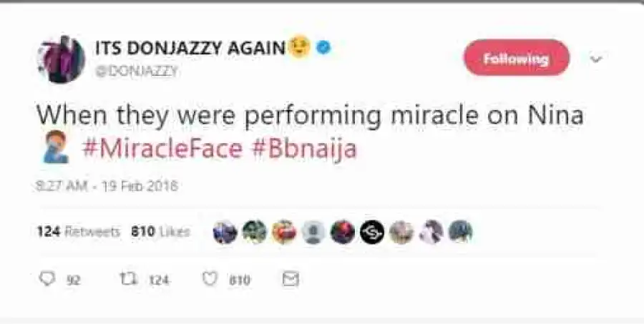Click the retweet arrows icon
This screenshot has width=644, height=324.
(x=129, y=279)
